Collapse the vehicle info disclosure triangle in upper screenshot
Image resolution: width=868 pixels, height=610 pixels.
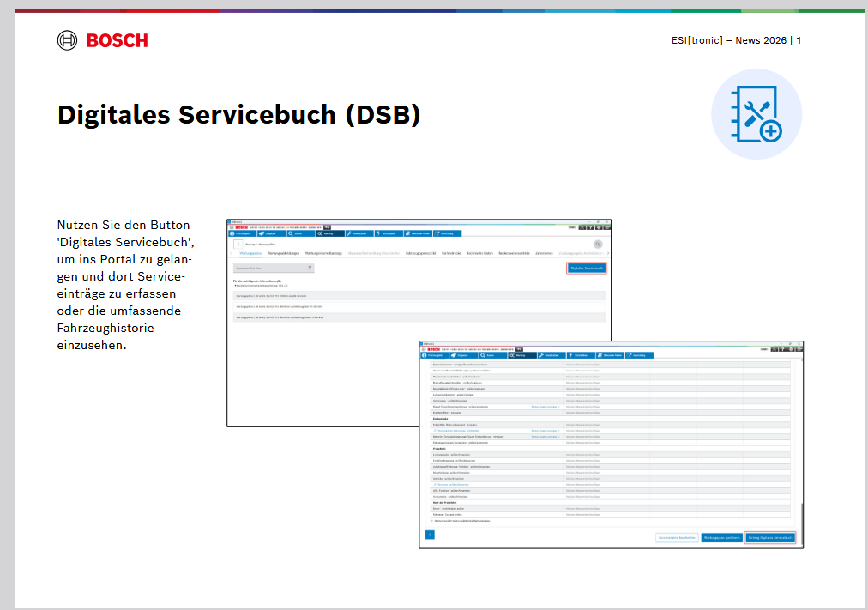click(x=235, y=285)
